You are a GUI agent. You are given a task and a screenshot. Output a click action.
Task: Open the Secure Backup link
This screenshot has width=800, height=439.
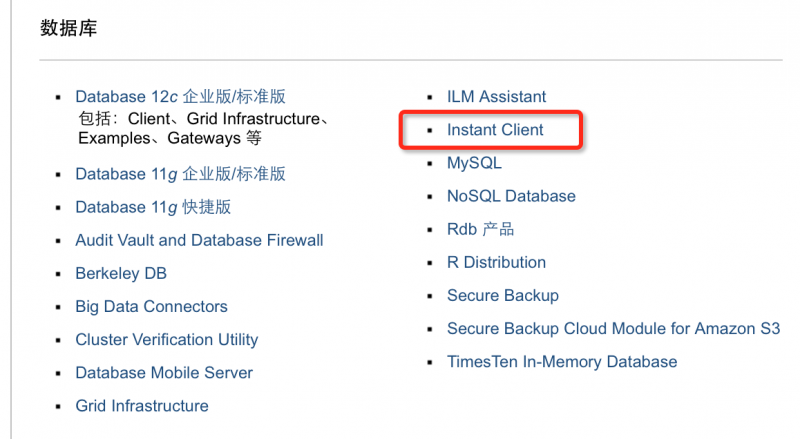click(502, 295)
